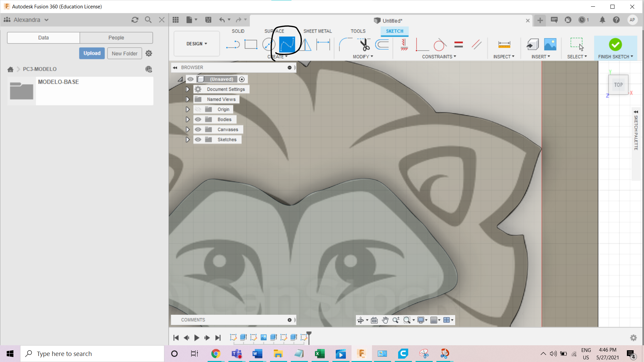644x362 pixels.
Task: Play the design timeline
Action: point(197,338)
